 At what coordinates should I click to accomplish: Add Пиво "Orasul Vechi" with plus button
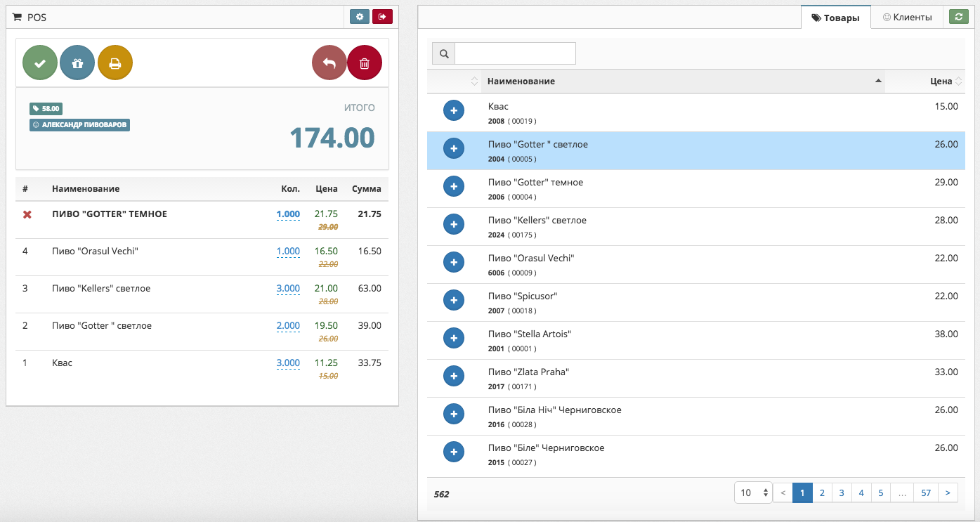[454, 262]
